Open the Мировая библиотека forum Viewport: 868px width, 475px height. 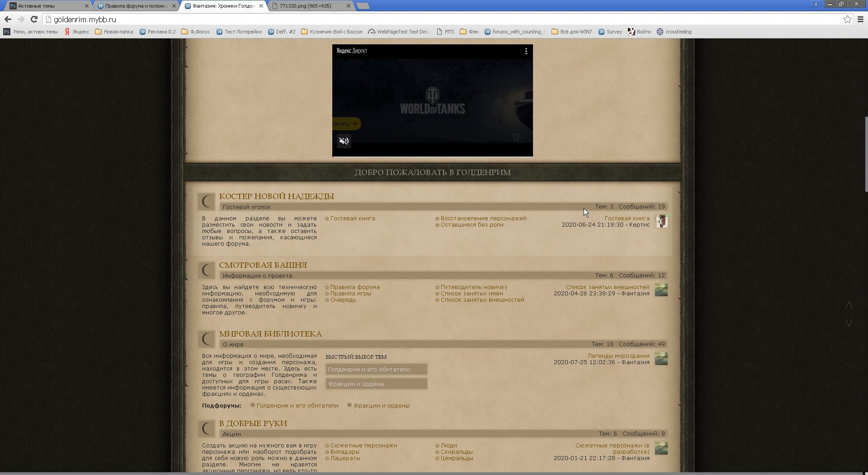coord(270,334)
